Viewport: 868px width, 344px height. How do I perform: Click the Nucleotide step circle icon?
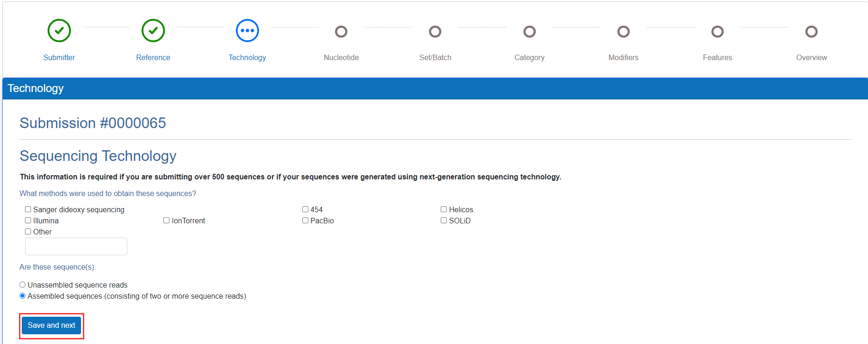pyautogui.click(x=341, y=31)
